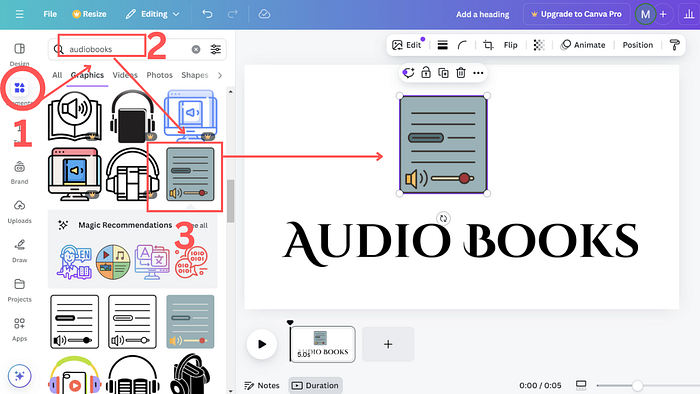Image resolution: width=700 pixels, height=394 pixels.
Task: Open the Uploads sidebar panel
Action: [x=19, y=212]
